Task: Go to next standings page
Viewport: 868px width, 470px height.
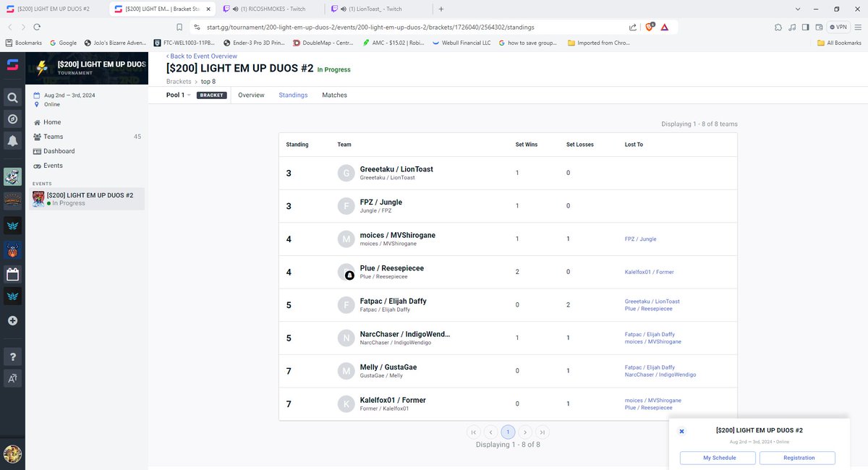Action: coord(525,432)
